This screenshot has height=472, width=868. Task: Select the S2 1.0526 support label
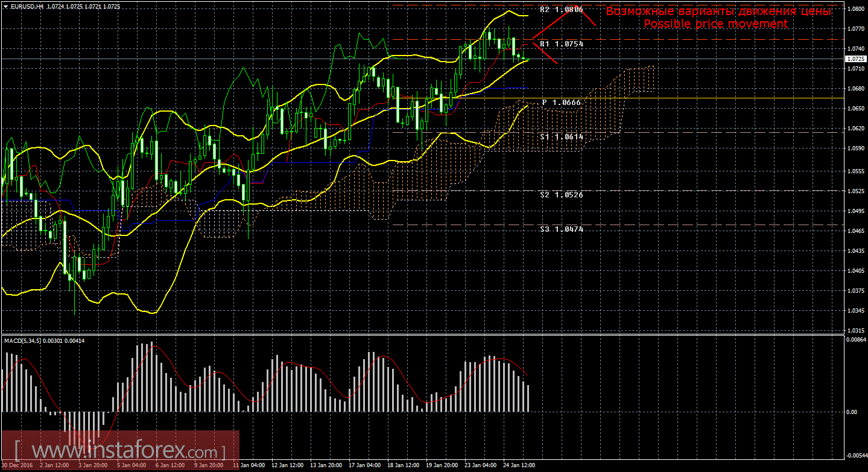pos(562,195)
